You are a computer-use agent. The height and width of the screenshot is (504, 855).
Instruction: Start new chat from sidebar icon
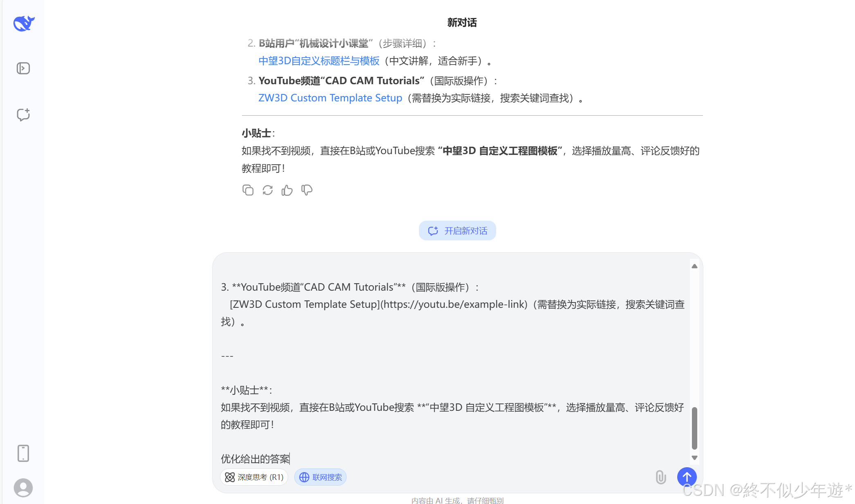23,114
